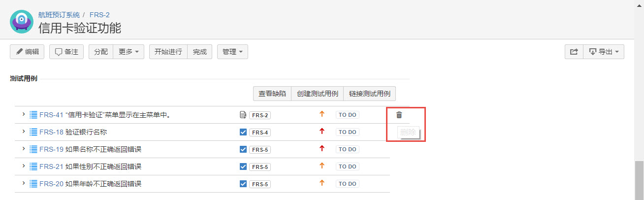This screenshot has width=644, height=200.
Task: Click the 分配 assign button
Action: point(101,52)
